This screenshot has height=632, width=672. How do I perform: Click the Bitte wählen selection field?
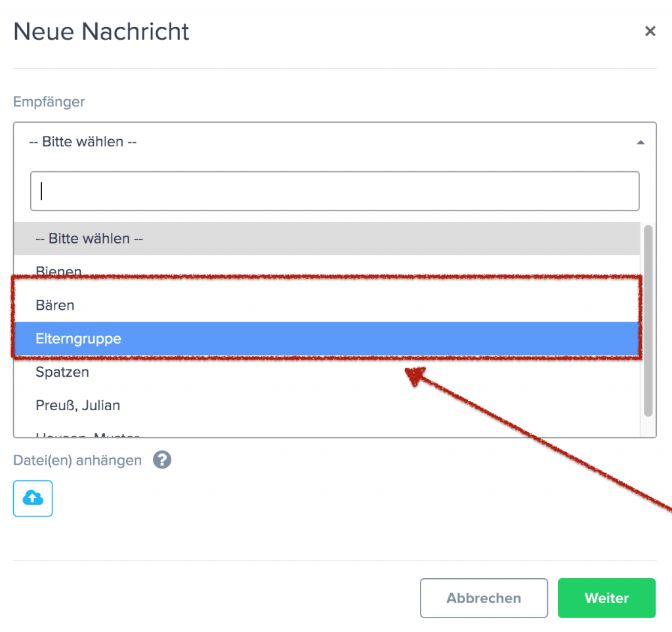click(x=335, y=142)
